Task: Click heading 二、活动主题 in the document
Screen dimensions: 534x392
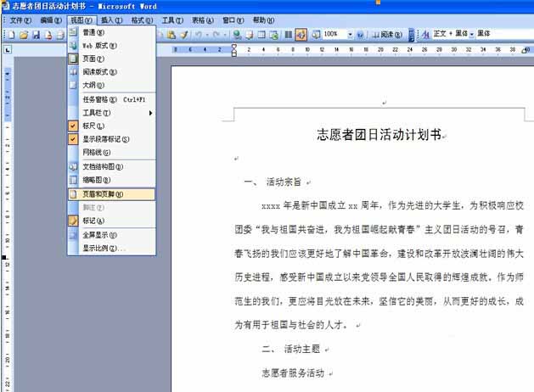Action: 291,349
